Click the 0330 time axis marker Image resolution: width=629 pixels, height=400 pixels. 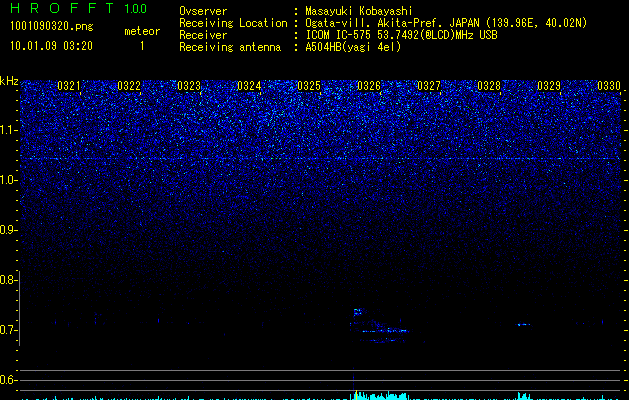(609, 86)
